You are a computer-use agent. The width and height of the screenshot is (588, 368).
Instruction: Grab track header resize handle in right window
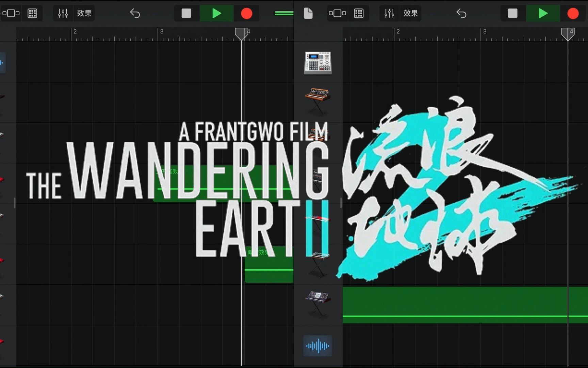341,203
